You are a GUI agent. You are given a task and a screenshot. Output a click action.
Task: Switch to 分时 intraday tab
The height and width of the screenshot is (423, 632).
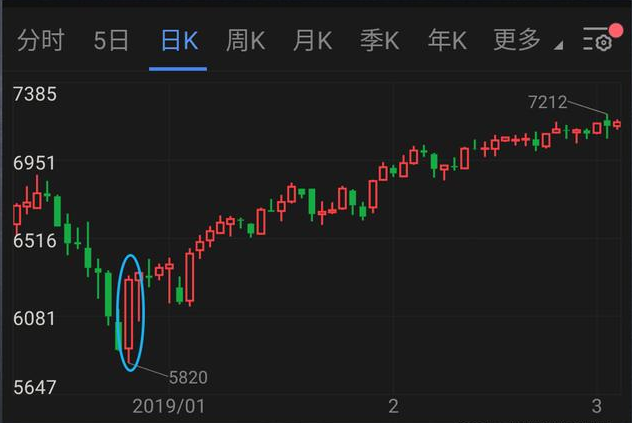tap(41, 40)
